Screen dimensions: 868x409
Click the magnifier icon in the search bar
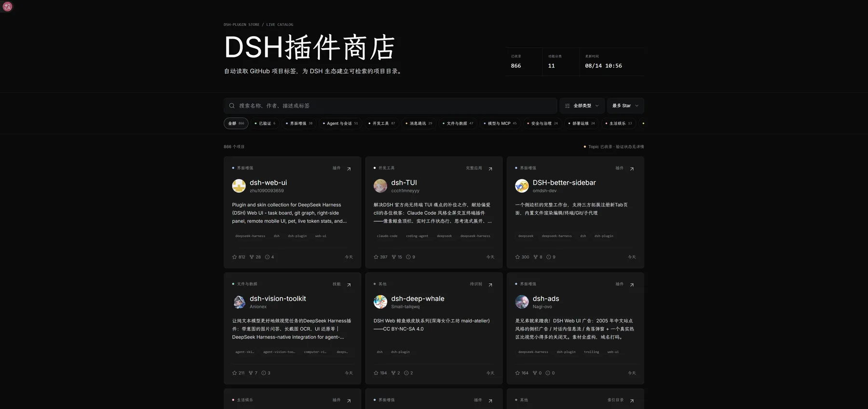pyautogui.click(x=232, y=106)
